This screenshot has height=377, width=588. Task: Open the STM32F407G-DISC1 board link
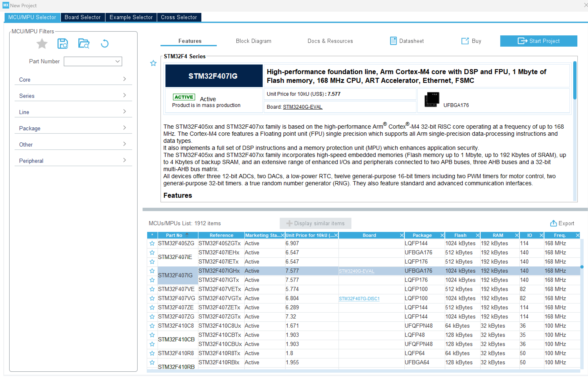[x=359, y=299]
